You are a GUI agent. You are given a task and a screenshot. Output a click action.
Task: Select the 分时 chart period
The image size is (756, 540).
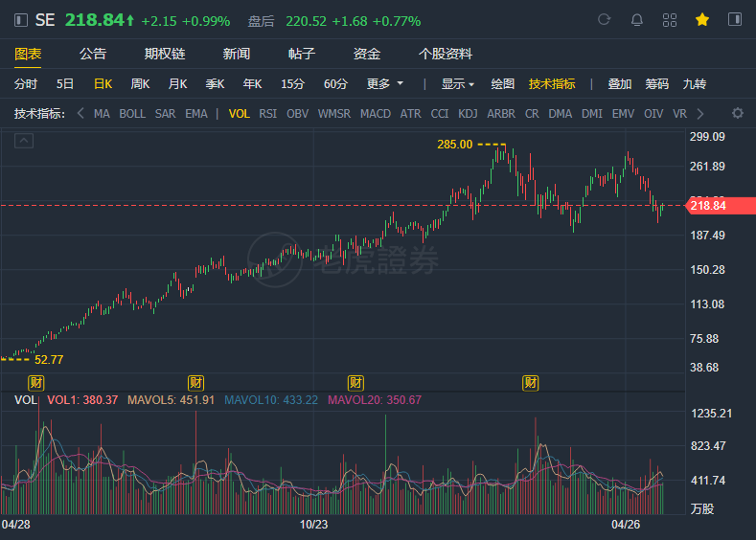26,84
